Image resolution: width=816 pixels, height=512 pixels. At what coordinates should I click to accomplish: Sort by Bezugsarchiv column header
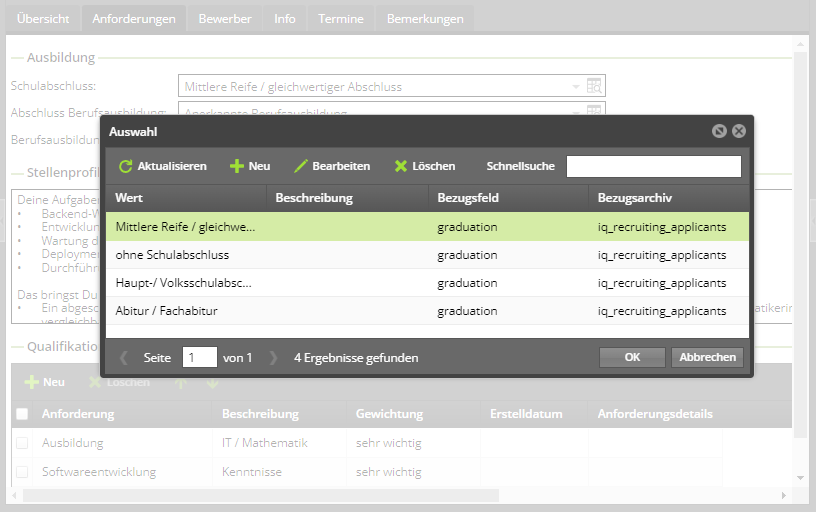pos(669,198)
